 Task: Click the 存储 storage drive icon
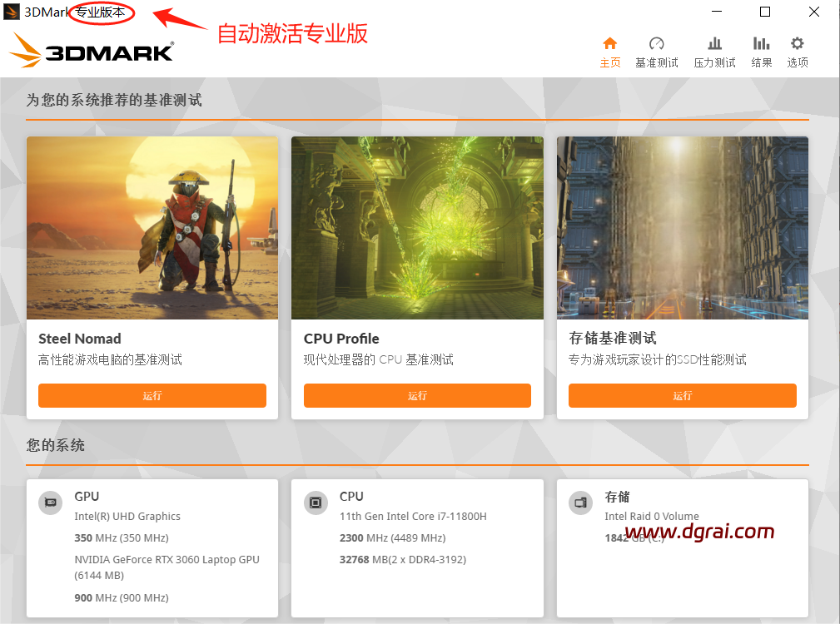(581, 503)
